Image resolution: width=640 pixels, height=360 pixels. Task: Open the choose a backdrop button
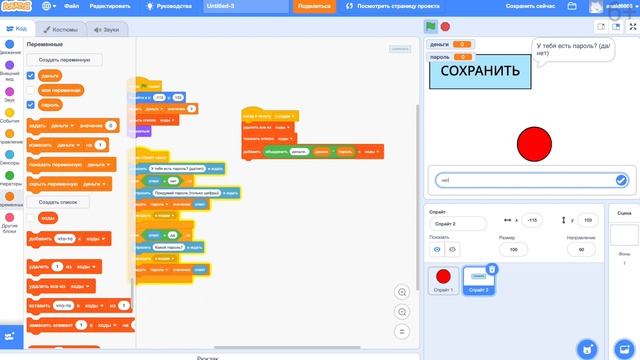coord(624,349)
